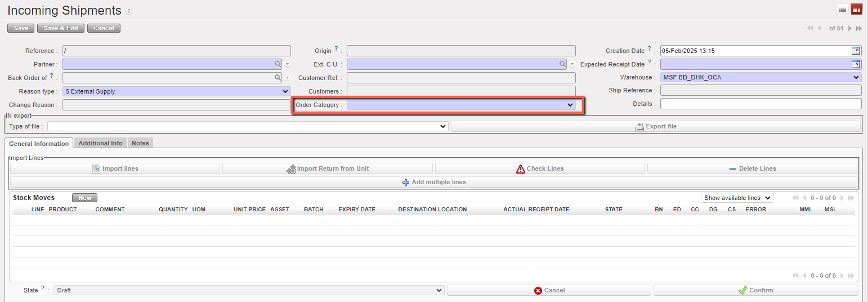Open the Warehouse dropdown

coord(856,78)
